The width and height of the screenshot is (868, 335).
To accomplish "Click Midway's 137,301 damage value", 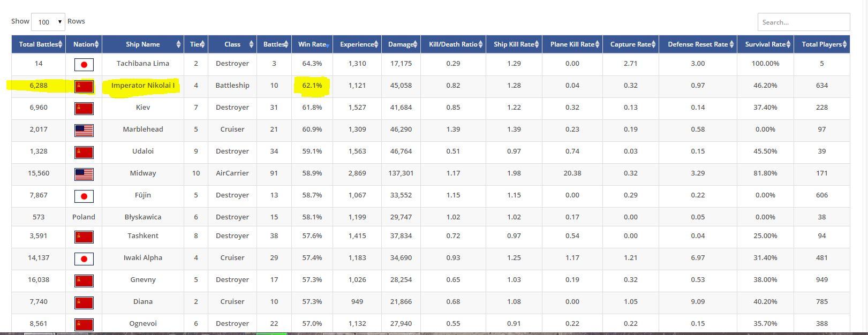I will click(401, 173).
